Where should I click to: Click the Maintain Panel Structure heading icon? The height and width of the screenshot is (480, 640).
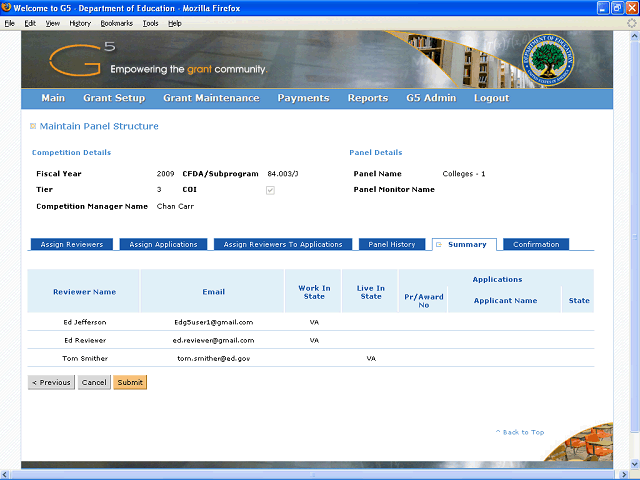[33, 126]
